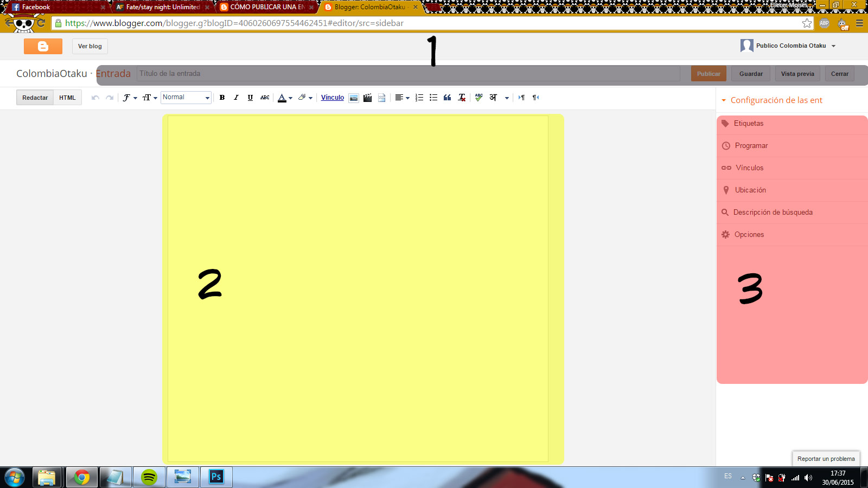The image size is (868, 488).
Task: Open the font family dropdown
Action: click(x=129, y=98)
